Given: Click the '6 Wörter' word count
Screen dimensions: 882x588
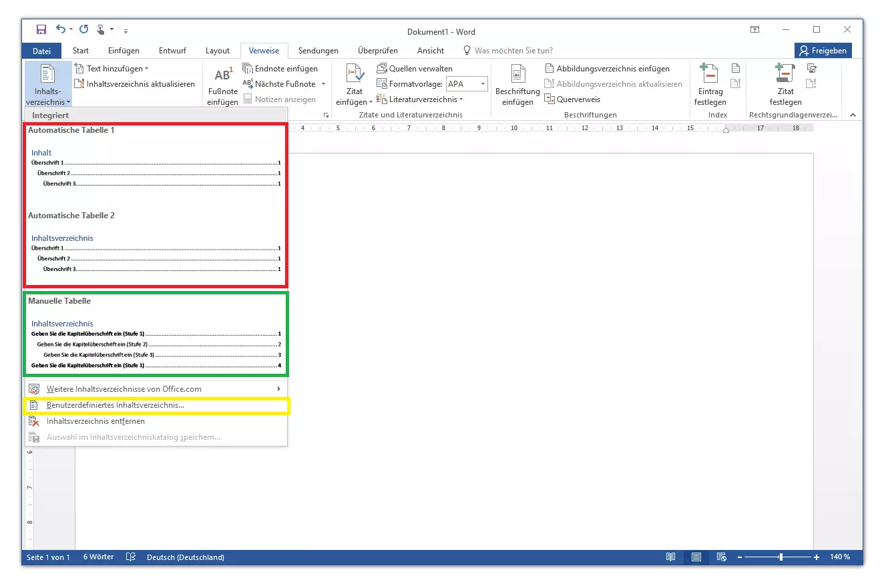Looking at the screenshot, I should [98, 557].
